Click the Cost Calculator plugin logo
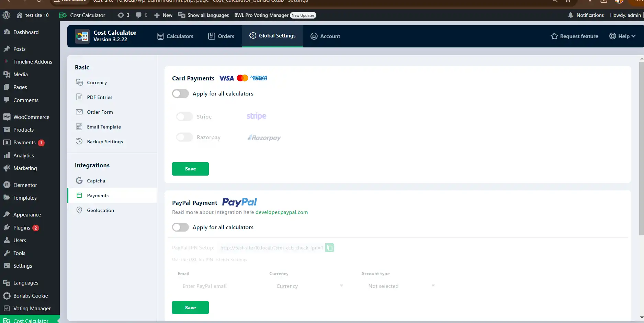The width and height of the screenshot is (644, 323). 82,36
